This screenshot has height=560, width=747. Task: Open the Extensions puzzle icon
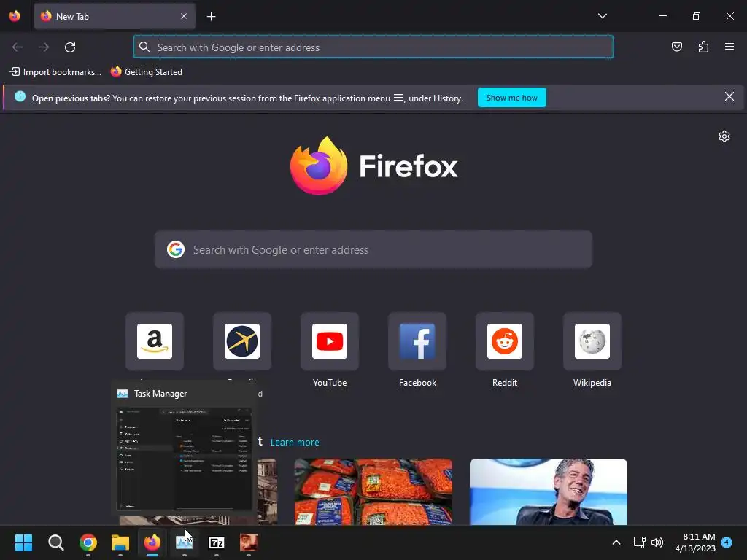point(703,47)
